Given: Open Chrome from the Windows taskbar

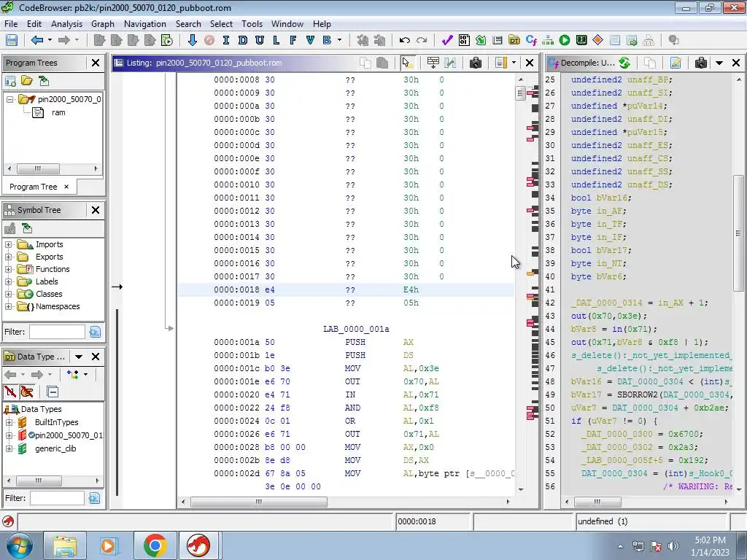Looking at the screenshot, I should tap(155, 545).
